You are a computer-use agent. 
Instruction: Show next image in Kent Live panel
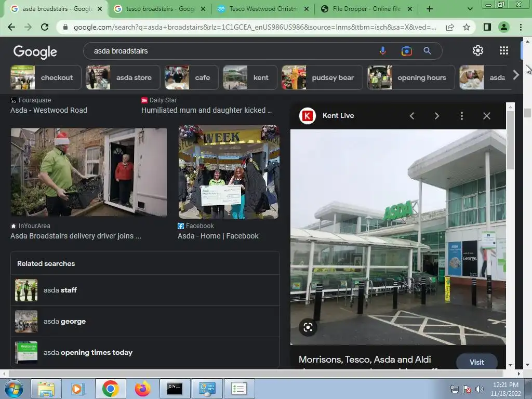click(x=436, y=116)
